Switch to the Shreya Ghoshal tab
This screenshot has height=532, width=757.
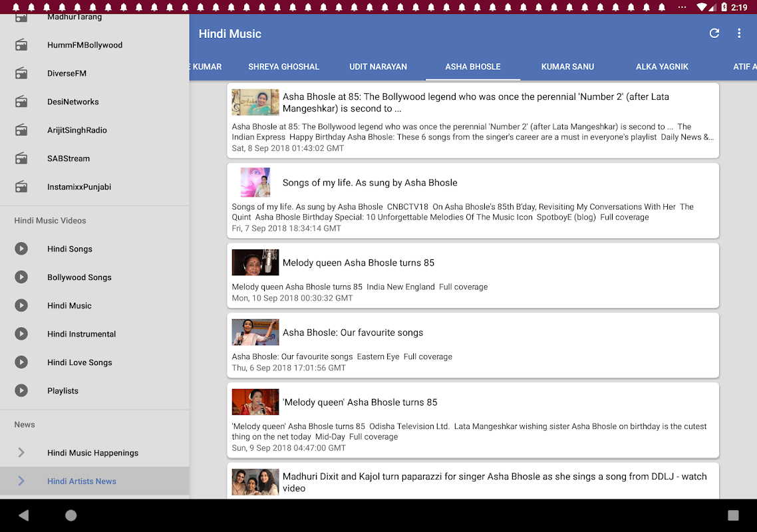point(283,66)
